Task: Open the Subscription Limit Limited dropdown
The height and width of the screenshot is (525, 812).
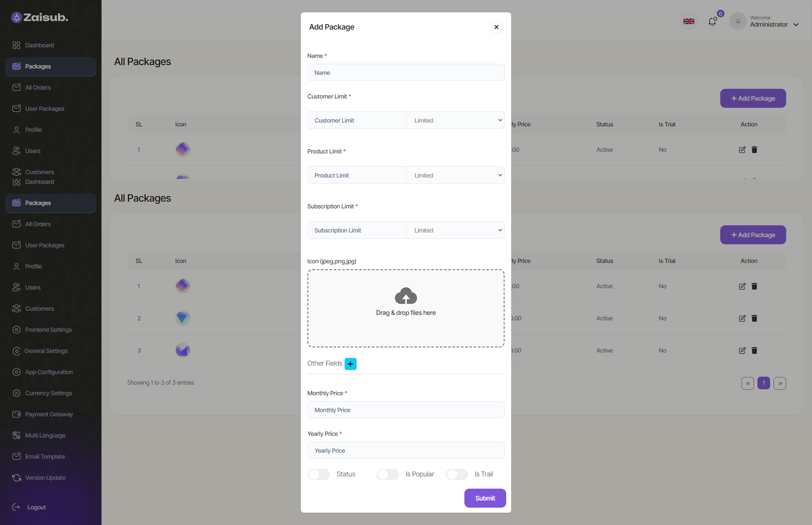Action: (455, 230)
